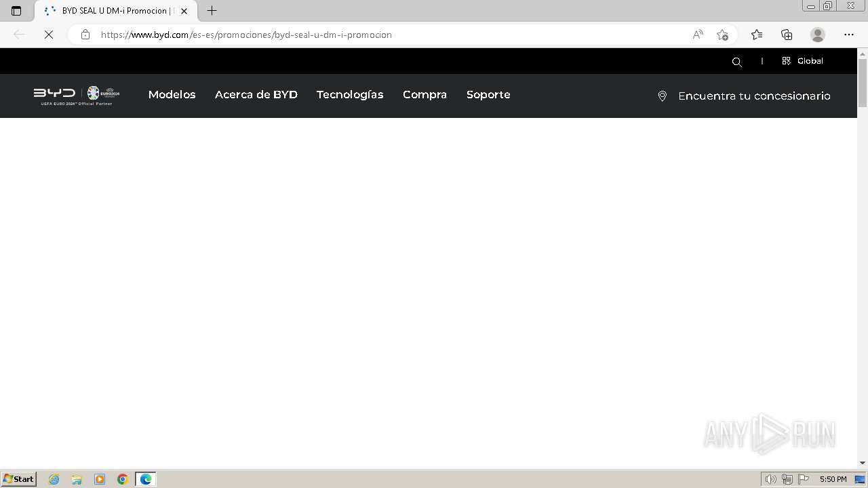Open File Explorer from taskbar
The image size is (868, 488).
tap(77, 479)
